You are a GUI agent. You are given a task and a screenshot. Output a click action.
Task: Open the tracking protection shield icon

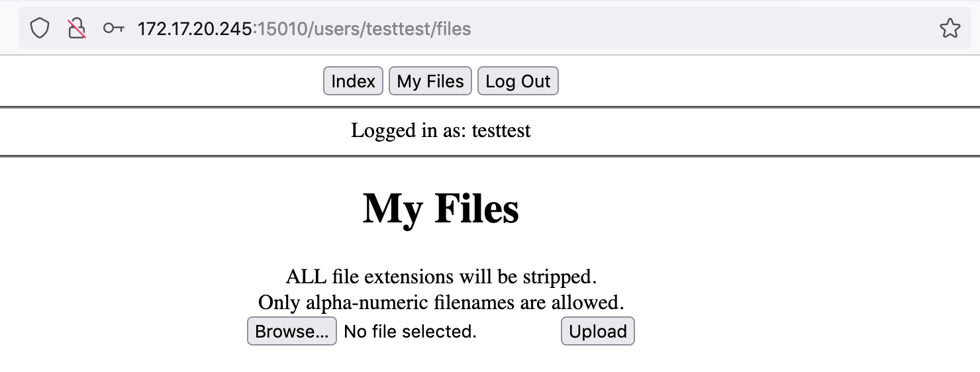[x=40, y=28]
